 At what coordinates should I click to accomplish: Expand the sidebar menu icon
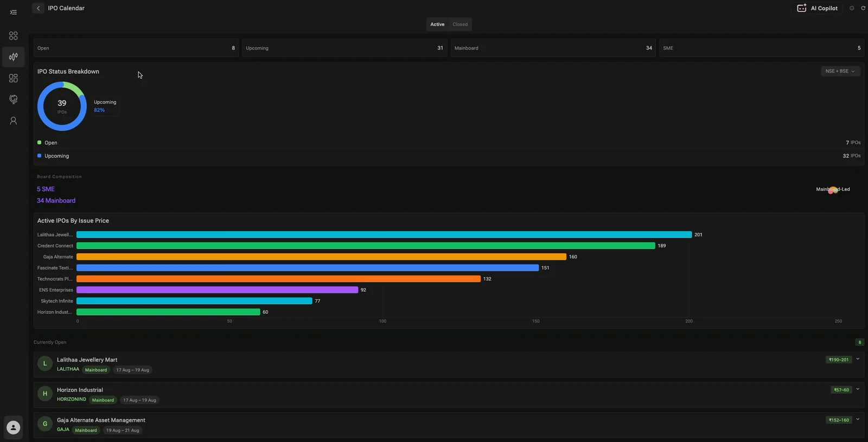[x=13, y=12]
